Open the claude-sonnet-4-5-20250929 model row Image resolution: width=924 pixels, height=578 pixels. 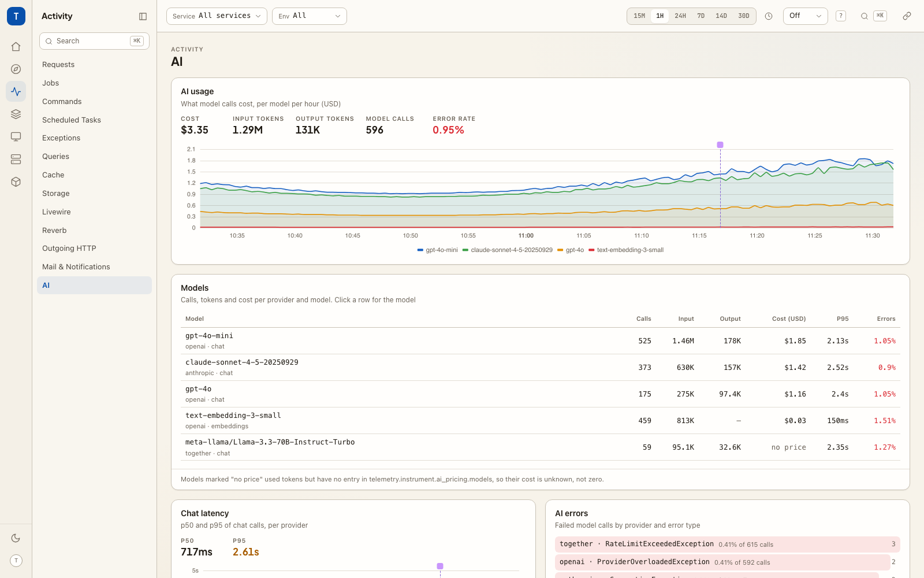pyautogui.click(x=540, y=368)
